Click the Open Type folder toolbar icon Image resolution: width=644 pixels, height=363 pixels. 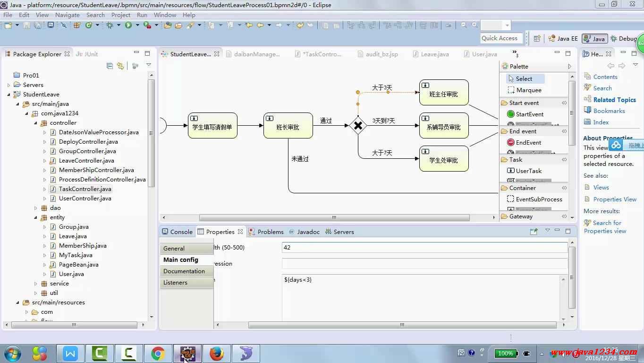click(168, 25)
